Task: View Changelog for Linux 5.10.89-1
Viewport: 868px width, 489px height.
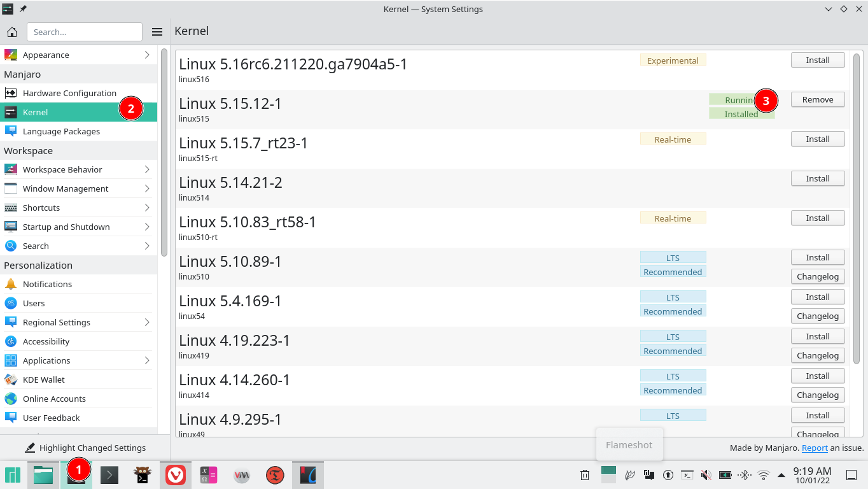Action: [x=818, y=276]
